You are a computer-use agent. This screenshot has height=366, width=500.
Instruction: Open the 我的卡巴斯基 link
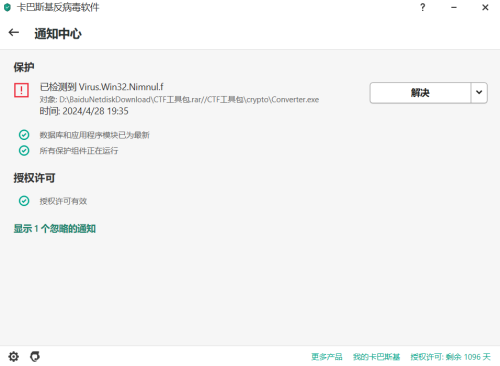tap(376, 357)
